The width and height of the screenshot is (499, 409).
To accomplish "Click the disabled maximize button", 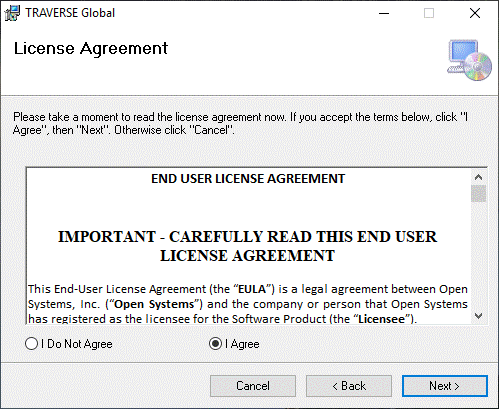I will pyautogui.click(x=429, y=13).
